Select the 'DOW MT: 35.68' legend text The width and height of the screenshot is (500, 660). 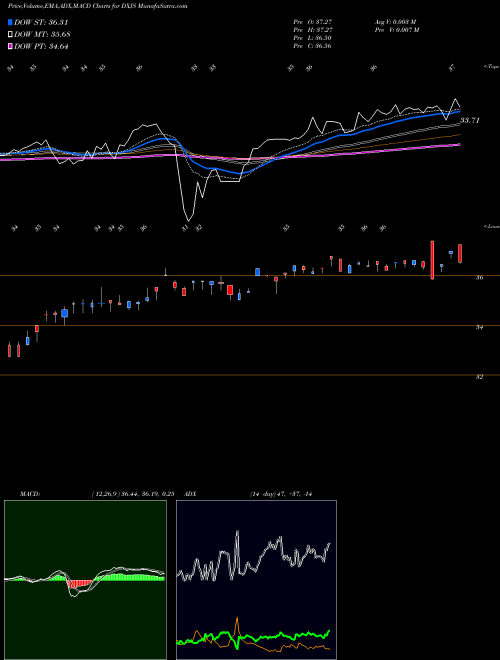42,34
